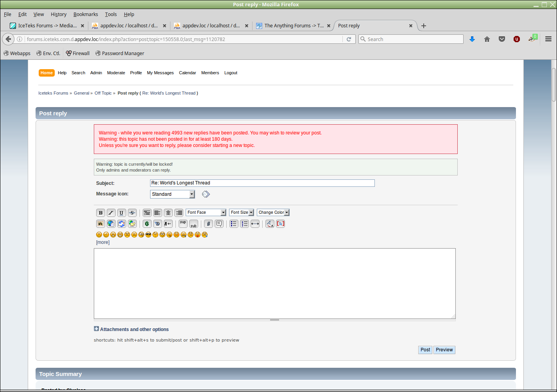Viewport: 557px width, 392px height.
Task: Switch to The Anything Forums tab
Action: coord(294,26)
